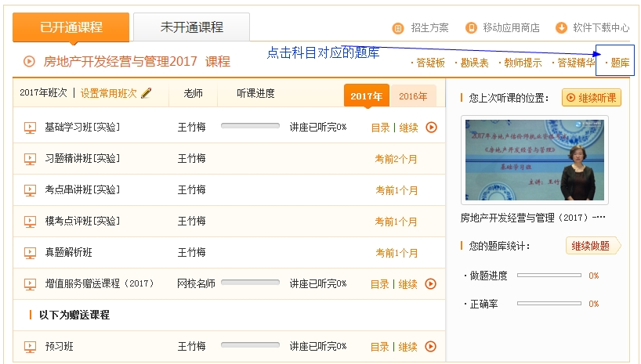Click the pencil icon next to 设置常用班次

pyautogui.click(x=147, y=93)
